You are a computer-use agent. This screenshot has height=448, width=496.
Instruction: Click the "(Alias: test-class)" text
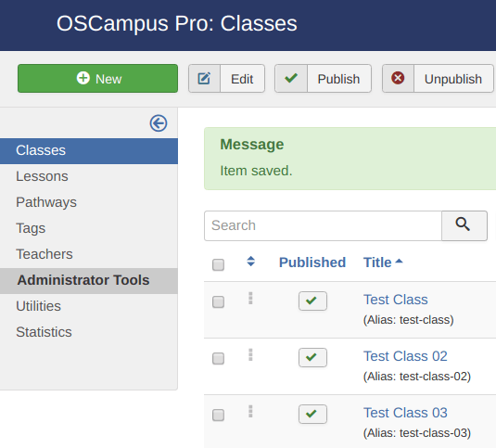pos(408,320)
